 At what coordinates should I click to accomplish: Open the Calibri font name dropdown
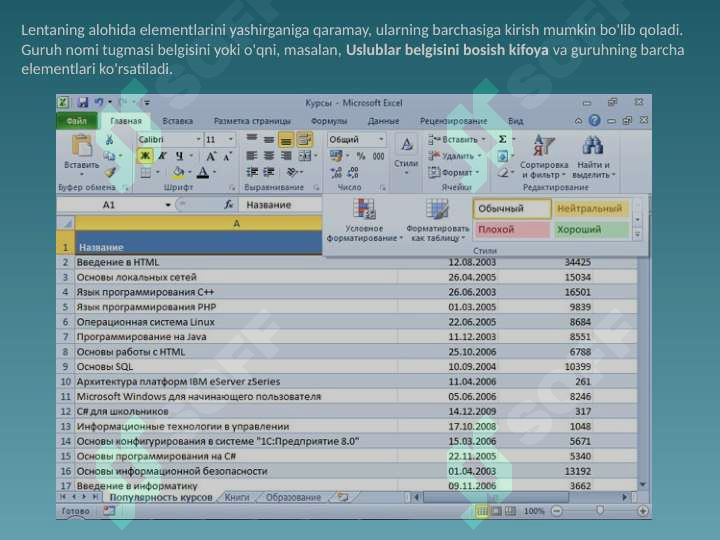pyautogui.click(x=198, y=139)
